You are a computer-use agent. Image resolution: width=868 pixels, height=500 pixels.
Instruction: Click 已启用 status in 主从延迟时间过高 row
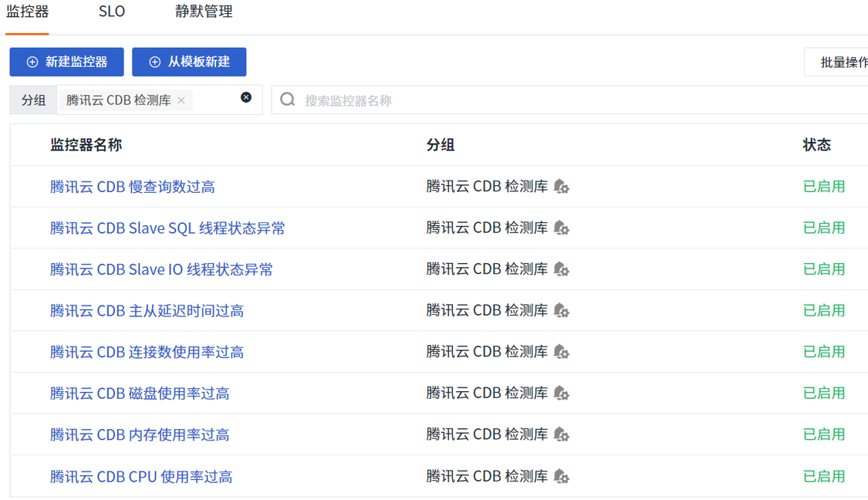point(824,310)
